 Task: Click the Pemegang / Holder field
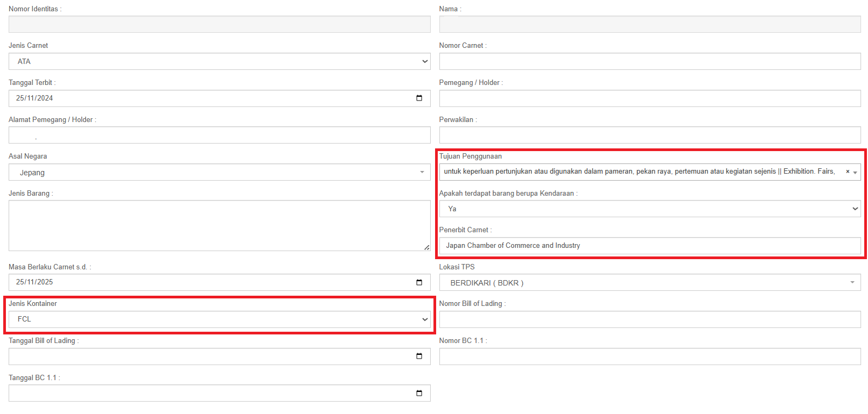(650, 98)
